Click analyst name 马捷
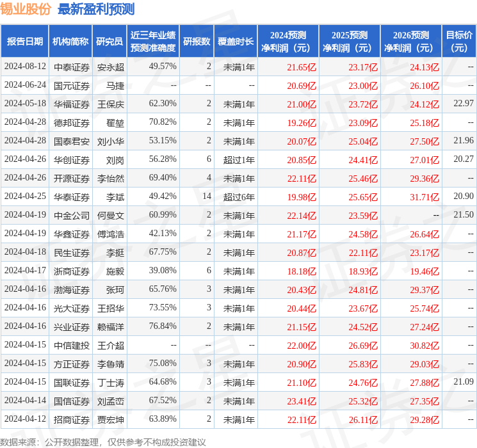The height and width of the screenshot is (448, 477). click(115, 86)
